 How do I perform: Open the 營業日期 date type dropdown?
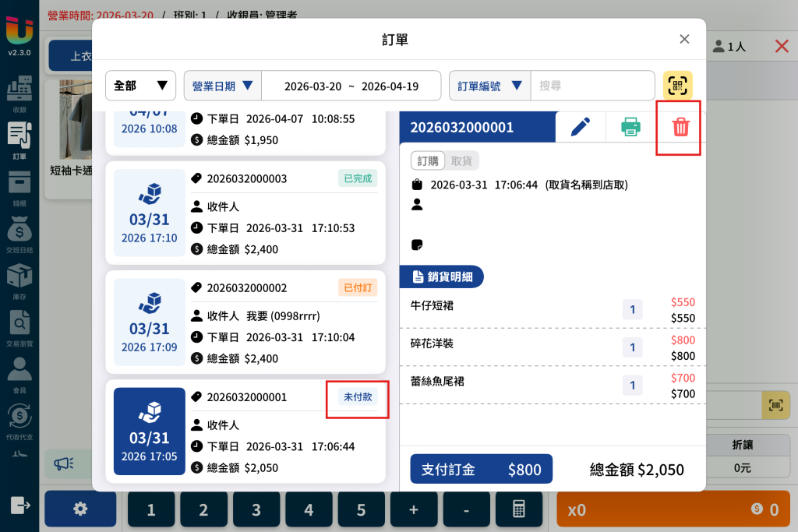click(x=222, y=86)
